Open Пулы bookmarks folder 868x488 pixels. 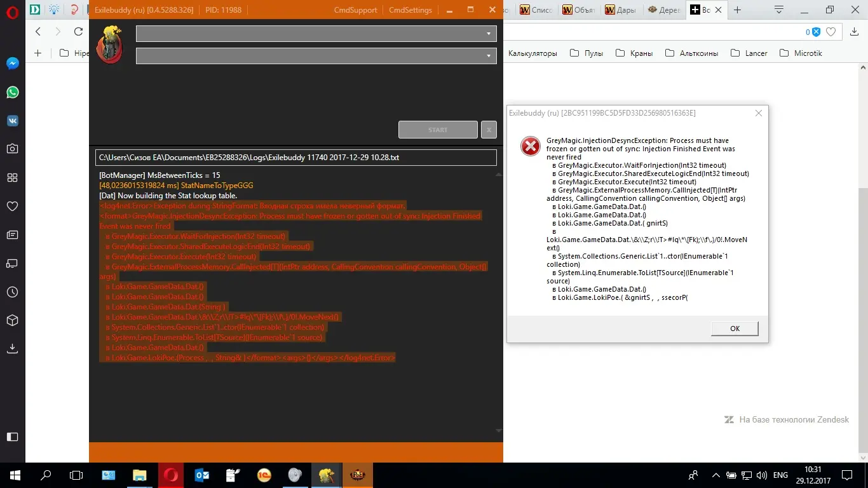(587, 53)
